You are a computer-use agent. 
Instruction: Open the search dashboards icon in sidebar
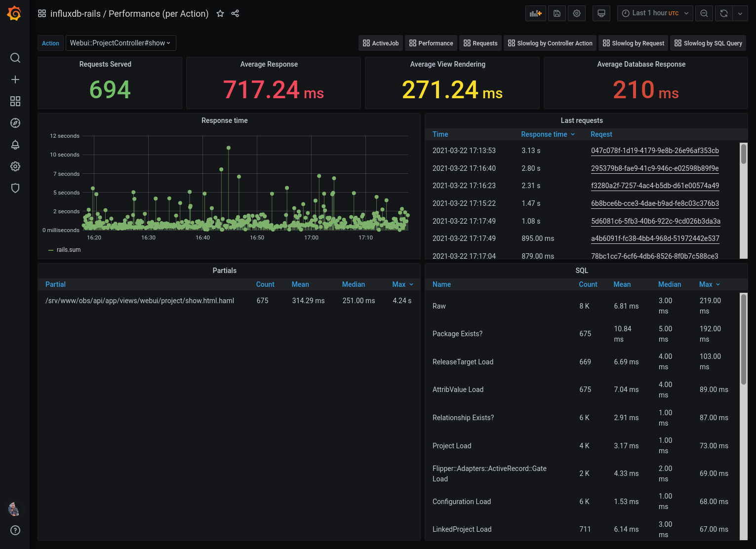(15, 58)
